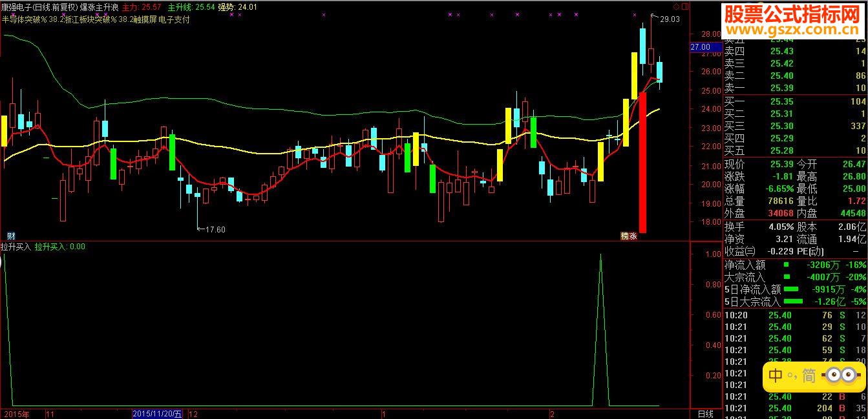The image size is (868, 419).
Task: Click the minion eyes icon on the input bar
Action: click(x=840, y=376)
